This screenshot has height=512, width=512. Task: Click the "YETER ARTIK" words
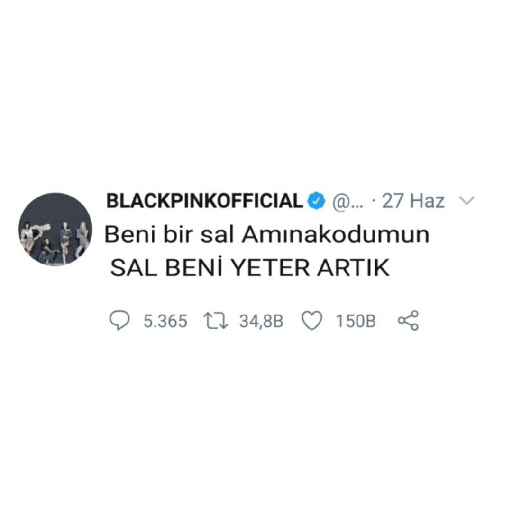tap(310, 268)
